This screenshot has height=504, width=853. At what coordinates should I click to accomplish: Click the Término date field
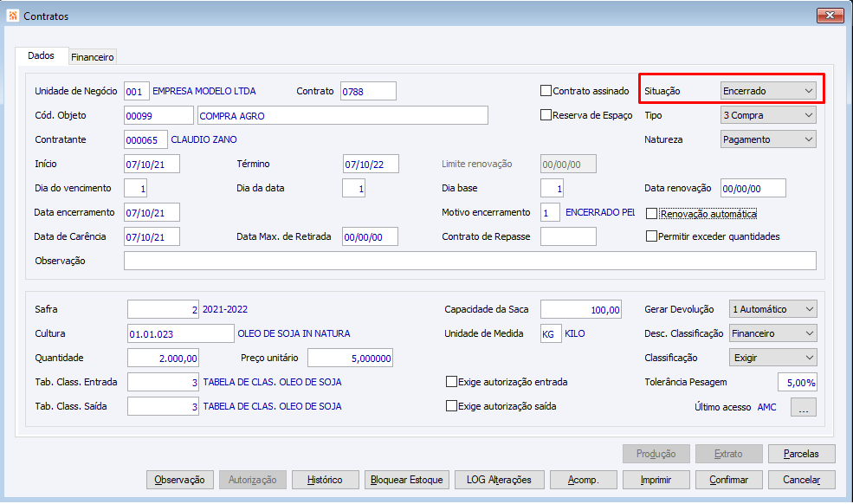point(371,164)
